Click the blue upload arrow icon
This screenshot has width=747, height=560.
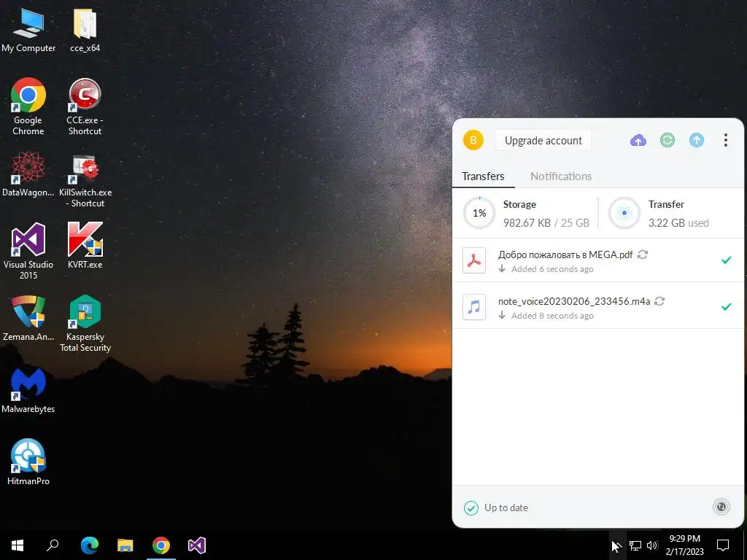[697, 140]
